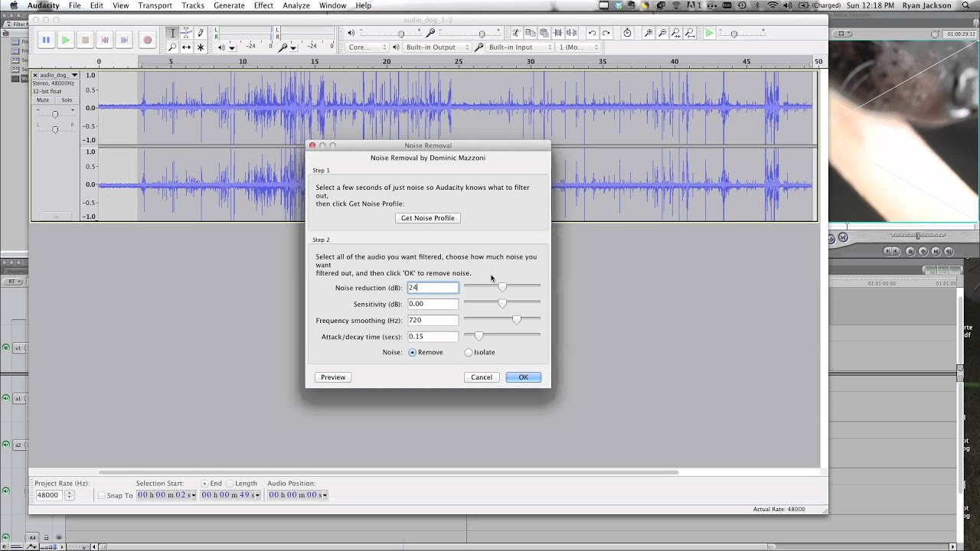Open the output meter dropdown arrow
The image size is (980, 551).
click(x=231, y=47)
